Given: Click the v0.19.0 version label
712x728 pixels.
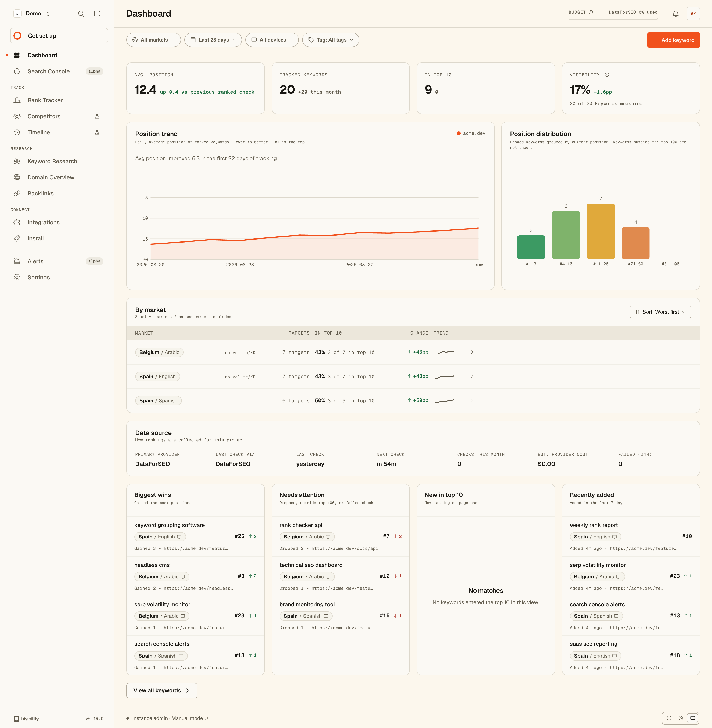Looking at the screenshot, I should 94,719.
